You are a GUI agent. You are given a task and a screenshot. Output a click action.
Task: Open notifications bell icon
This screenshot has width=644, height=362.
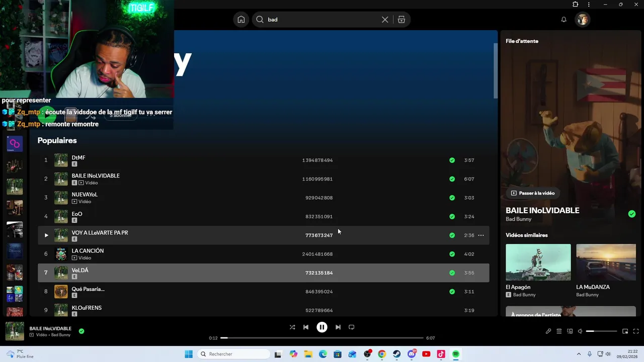tap(564, 20)
